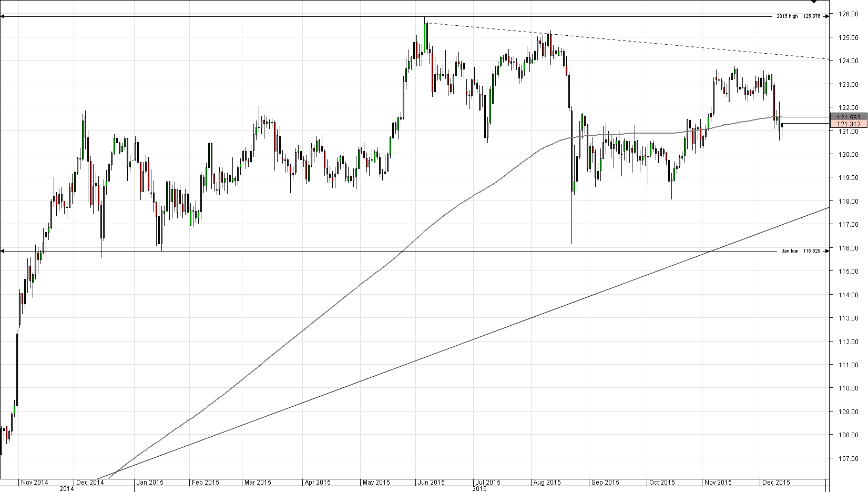Click the 122.00 price axis label

[849, 108]
